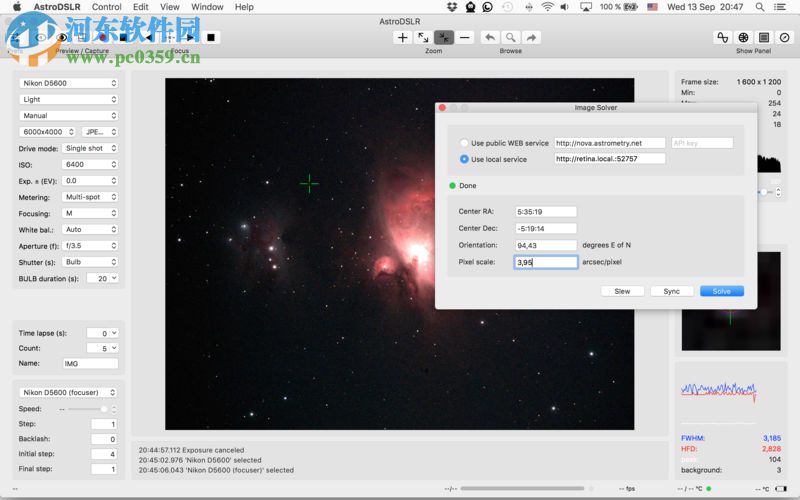Open the AstroDSLR application menu
The width and height of the screenshot is (800, 500).
[57, 7]
